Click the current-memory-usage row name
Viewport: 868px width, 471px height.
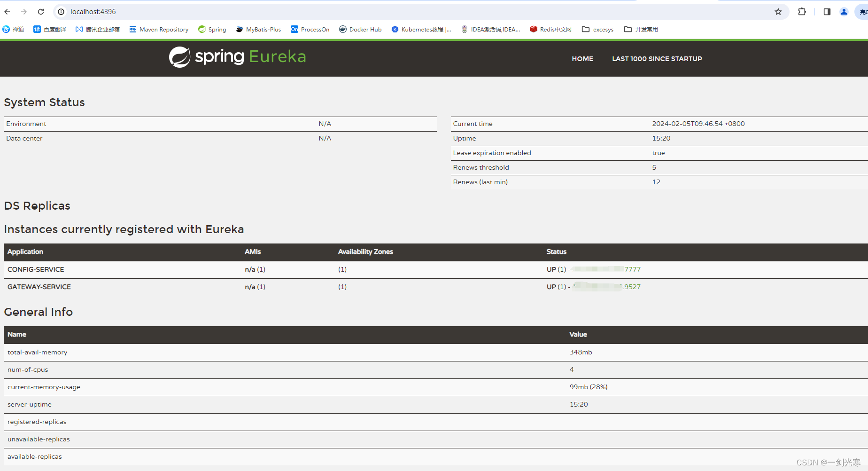pyautogui.click(x=44, y=387)
